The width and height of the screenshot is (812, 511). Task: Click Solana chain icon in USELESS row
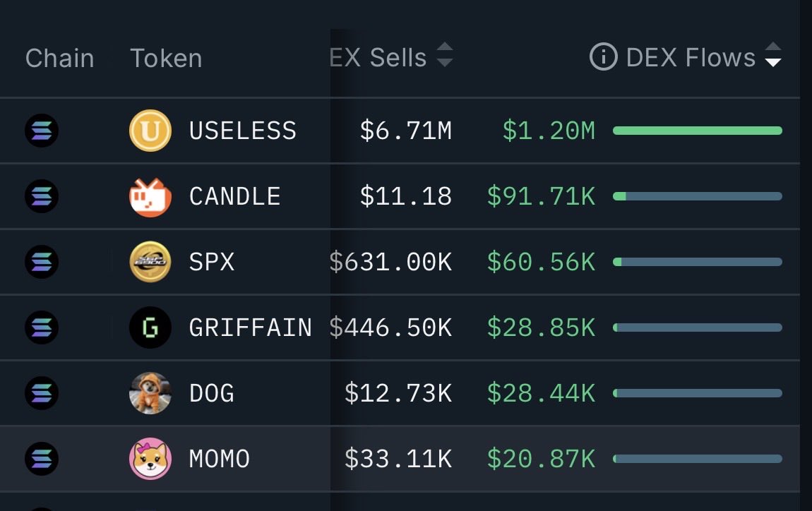click(x=42, y=131)
